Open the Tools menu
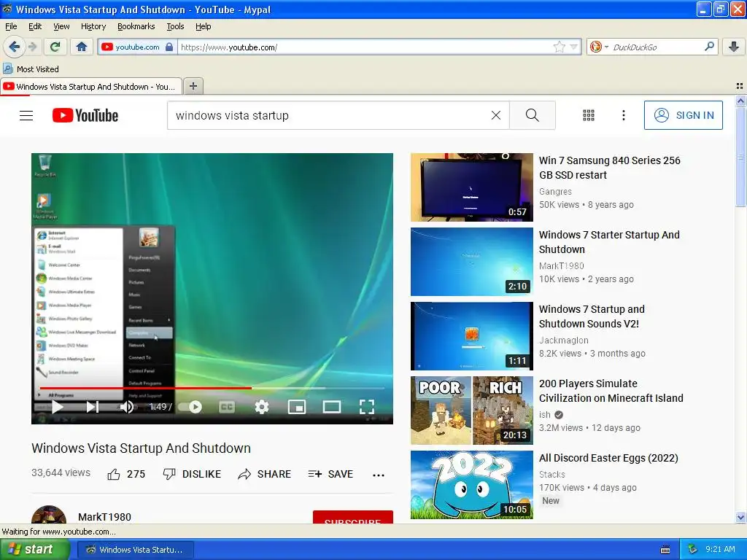The height and width of the screenshot is (560, 747). coord(175,26)
